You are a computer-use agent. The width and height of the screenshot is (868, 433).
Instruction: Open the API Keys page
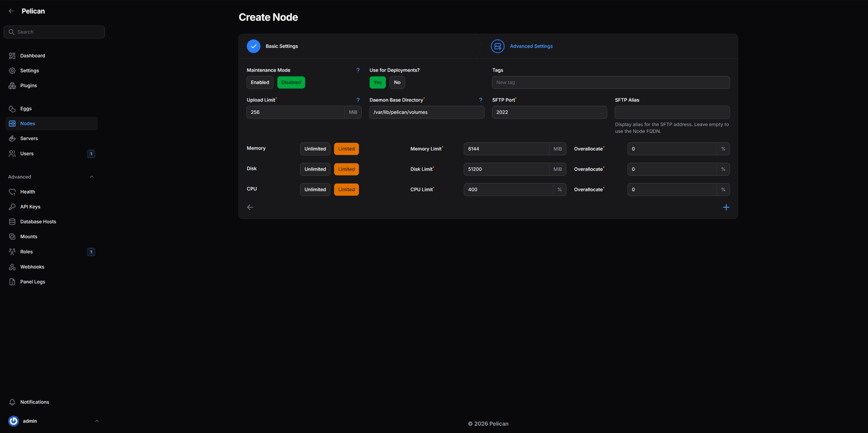pyautogui.click(x=52, y=207)
